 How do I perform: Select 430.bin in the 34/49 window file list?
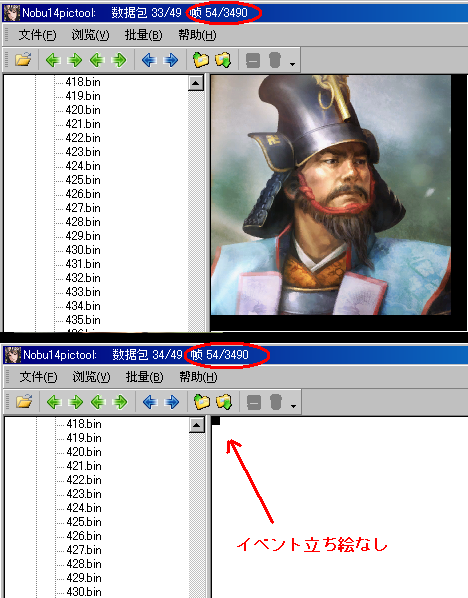84,592
